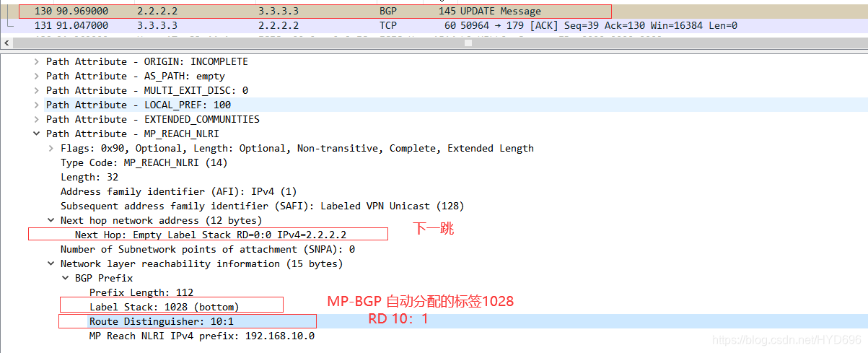Collapse Next hop network address section
The image size is (868, 353).
click(x=51, y=220)
